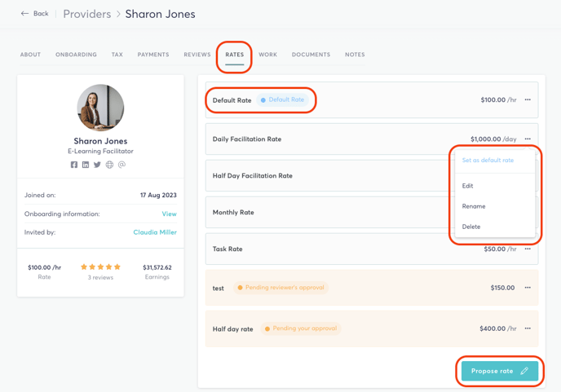Open the Providers breadcrumb
The image size is (561, 392).
(x=87, y=14)
